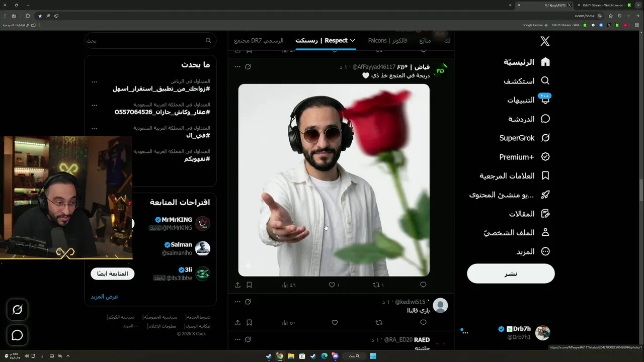Like فياض's rose post
This screenshot has height=362, width=644.
[334, 285]
